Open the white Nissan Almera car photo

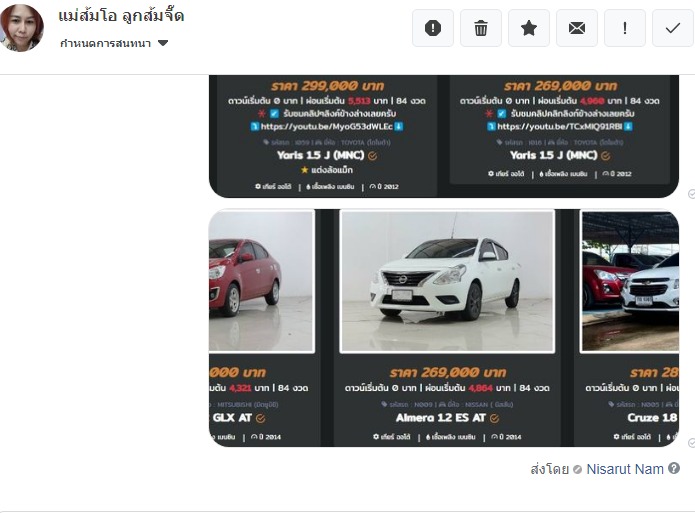point(447,282)
